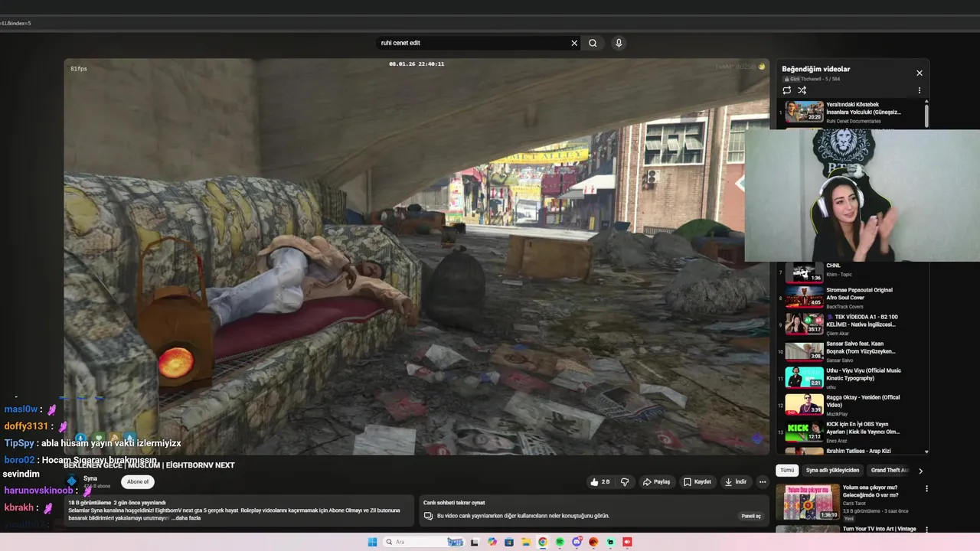Screen dimensions: 980x551
Task: Play Yeraltındaki Köstebek İnsanlara Yolculuk video
Action: 850,112
